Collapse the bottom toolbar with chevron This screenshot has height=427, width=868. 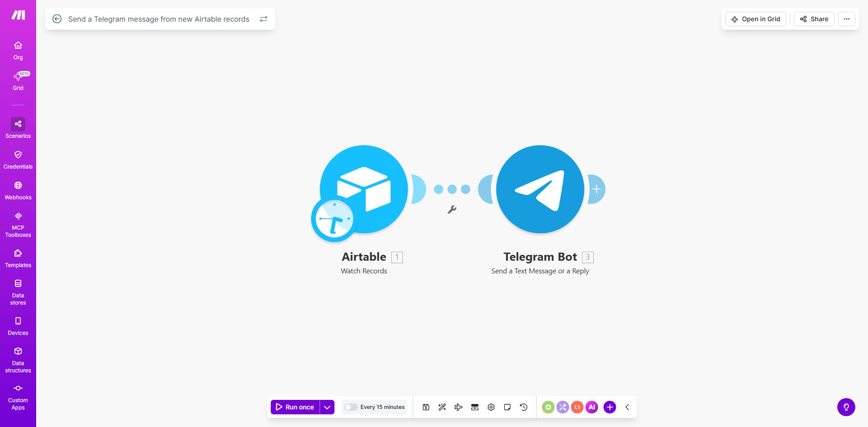point(627,407)
